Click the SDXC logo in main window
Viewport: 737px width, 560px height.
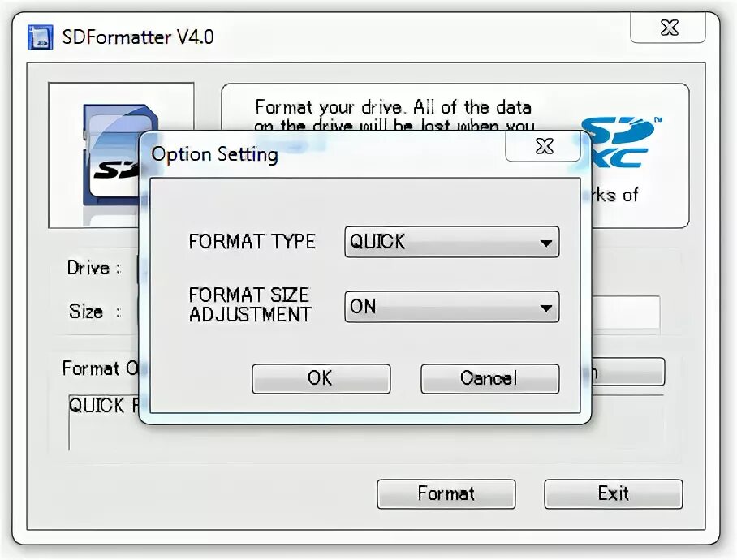[622, 142]
